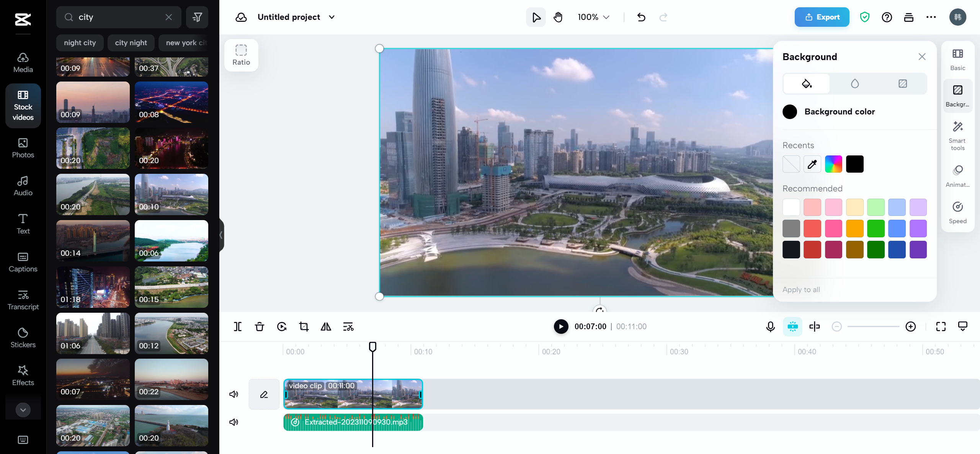Open the Transcript panel
980x454 pixels.
[23, 300]
